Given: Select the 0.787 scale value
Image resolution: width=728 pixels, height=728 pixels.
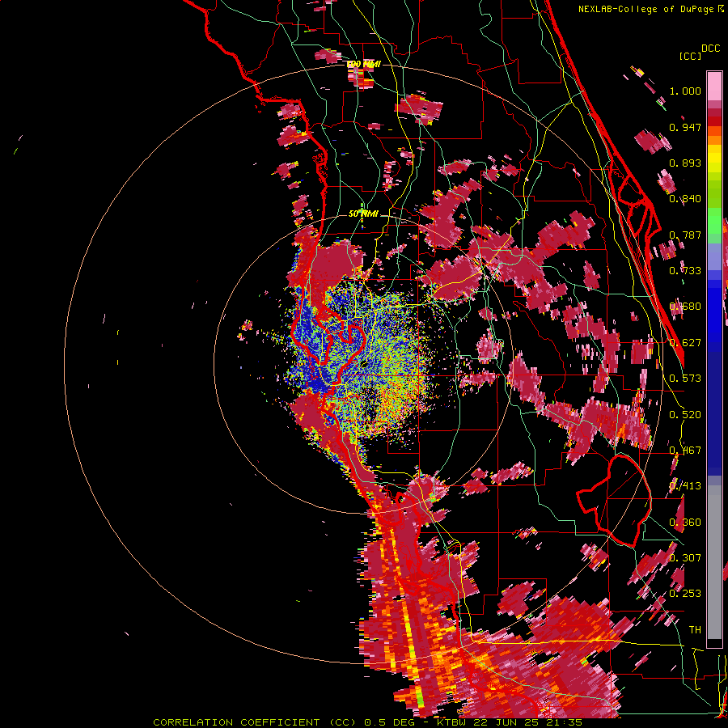Looking at the screenshot, I should coord(685,235).
